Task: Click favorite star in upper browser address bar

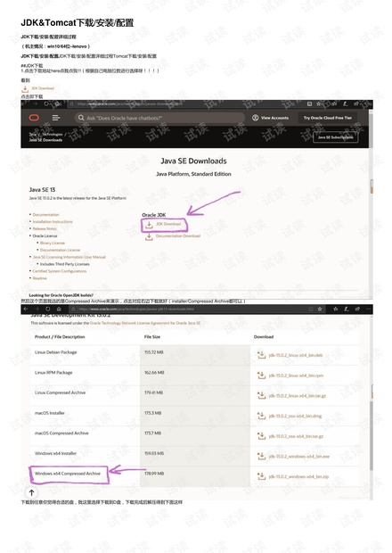Action: pyautogui.click(x=319, y=104)
